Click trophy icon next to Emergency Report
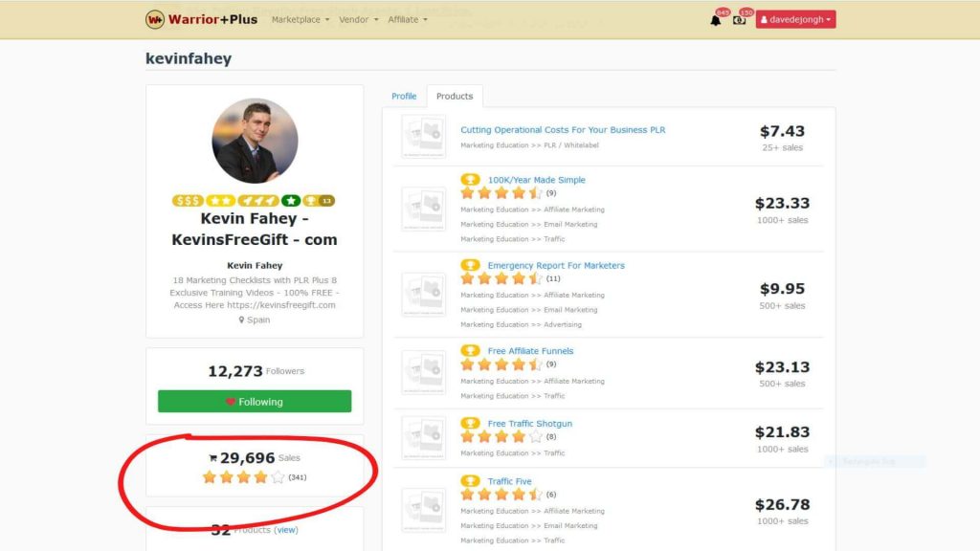The width and height of the screenshot is (980, 551). pos(470,265)
